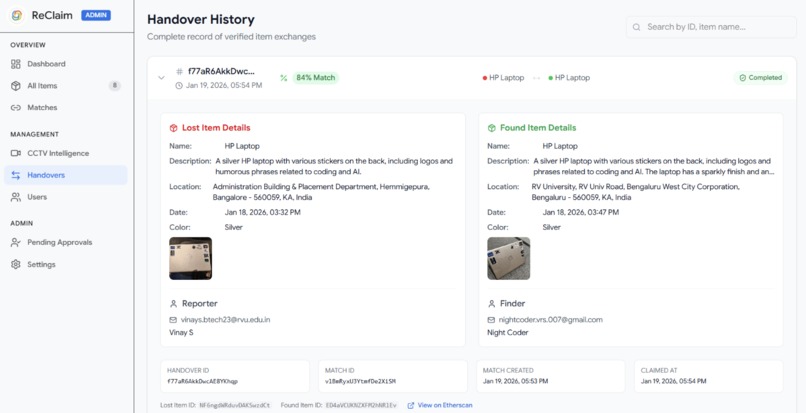Viewport: 806px width, 413px height.
Task: Click the Completed status badge
Action: 760,78
